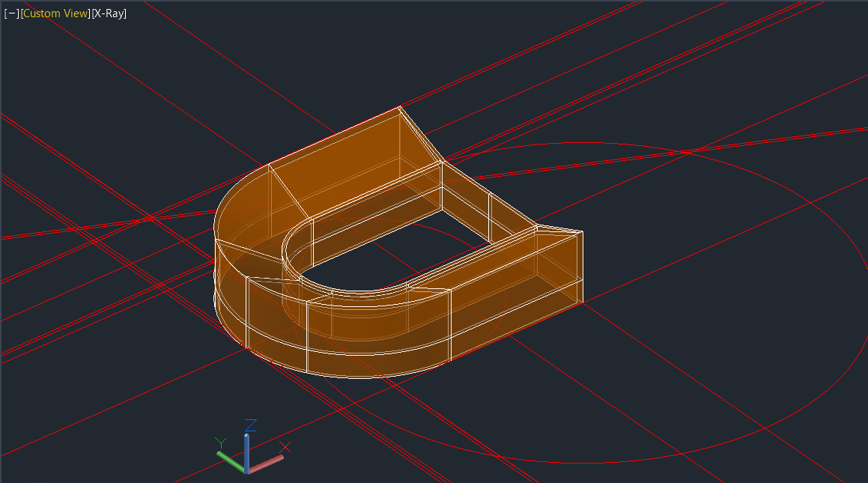Open the X-Ray visual style menu
This screenshot has height=483, width=868.
coord(109,13)
